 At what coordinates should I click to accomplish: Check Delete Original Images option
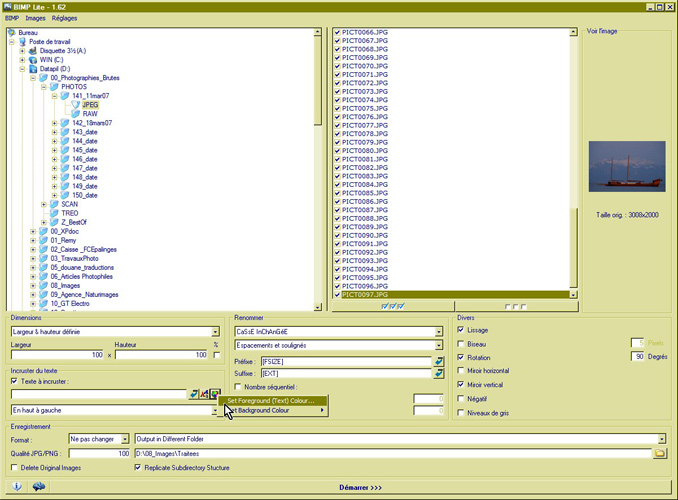click(x=14, y=467)
